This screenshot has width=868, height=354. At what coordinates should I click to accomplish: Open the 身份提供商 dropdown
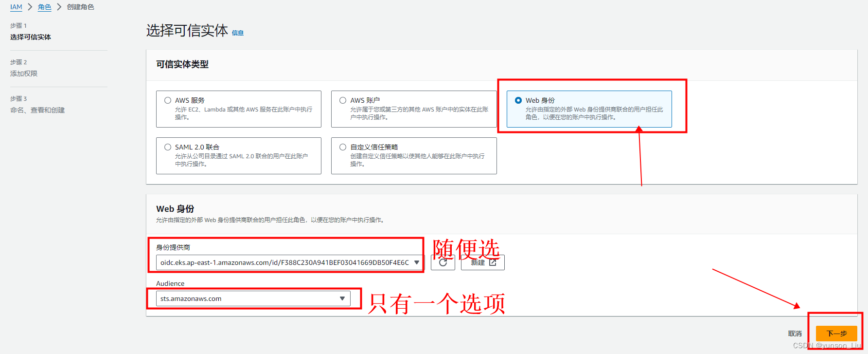point(290,262)
